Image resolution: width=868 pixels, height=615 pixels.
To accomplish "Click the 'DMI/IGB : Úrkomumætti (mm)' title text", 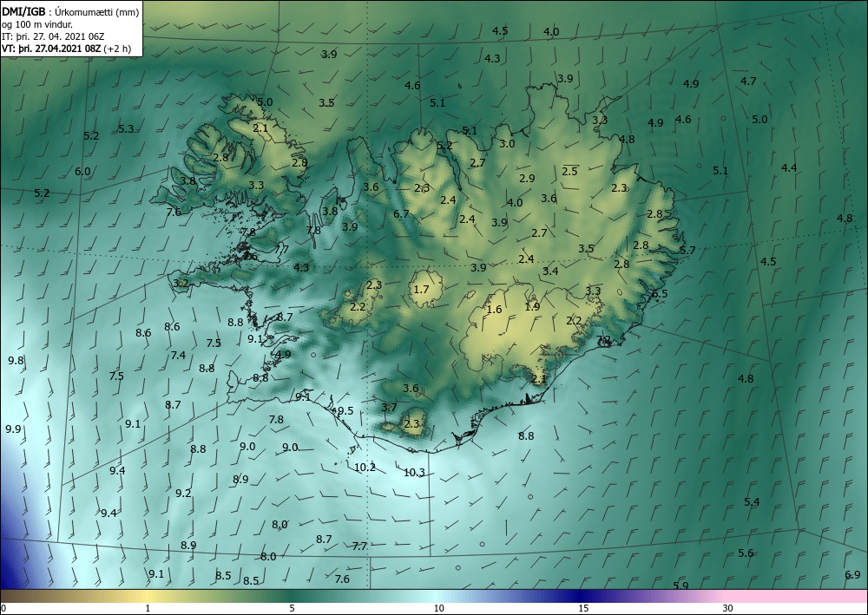I will [69, 12].
